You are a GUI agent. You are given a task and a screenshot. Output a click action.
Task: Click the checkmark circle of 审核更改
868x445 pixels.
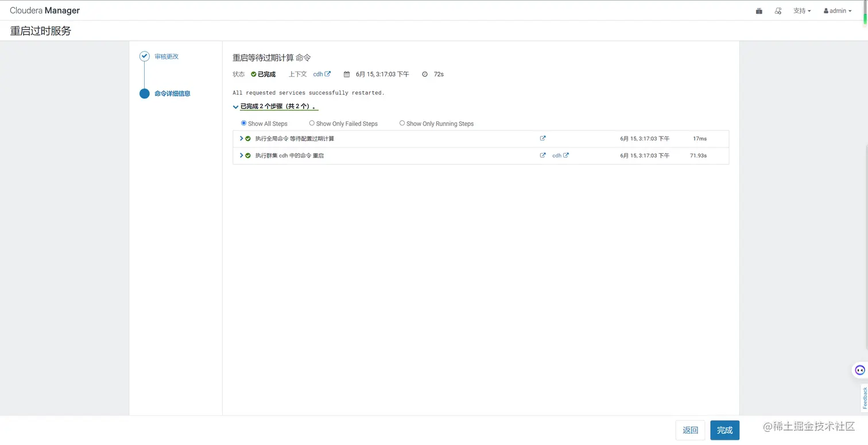(145, 56)
